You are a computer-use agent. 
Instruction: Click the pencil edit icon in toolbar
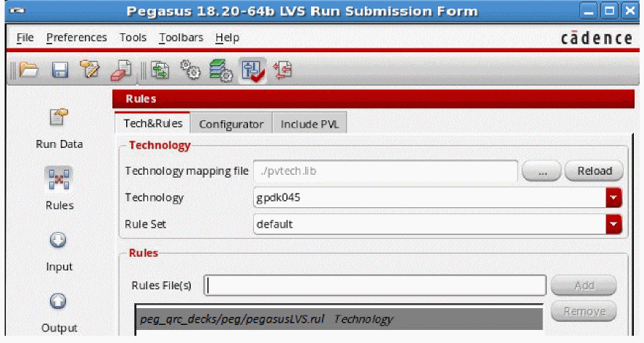pyautogui.click(x=89, y=69)
